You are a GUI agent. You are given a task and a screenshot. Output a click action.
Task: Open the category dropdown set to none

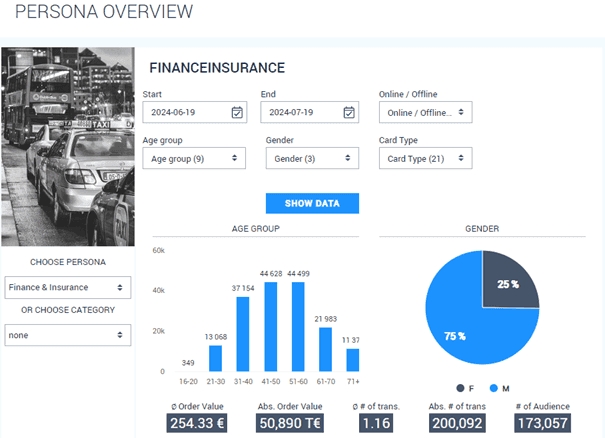tap(68, 335)
